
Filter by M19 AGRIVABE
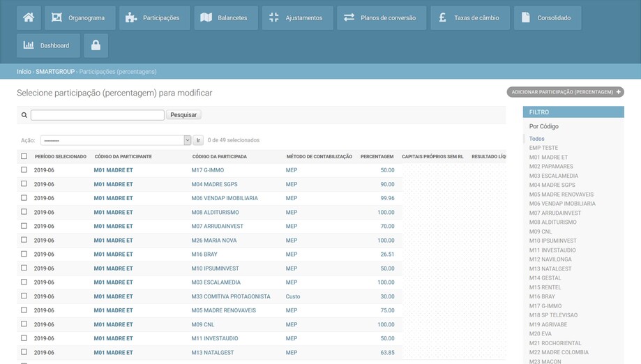pyautogui.click(x=548, y=325)
